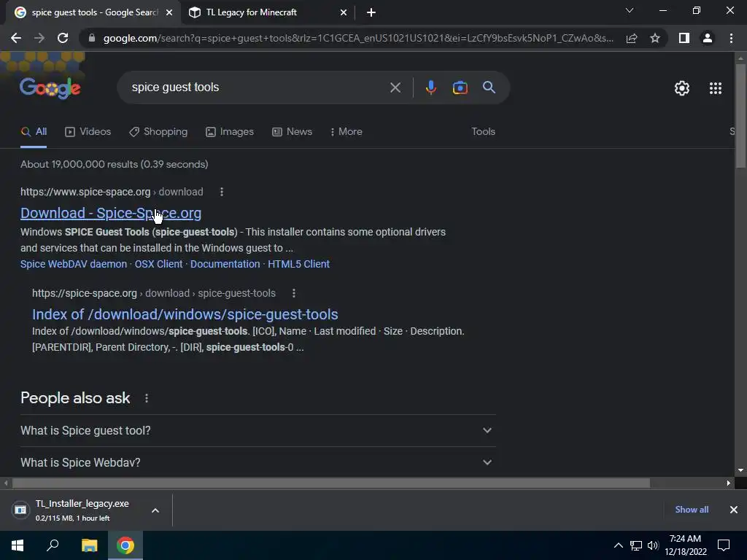This screenshot has width=747, height=560.
Task: Click the browser forward arrow
Action: [x=39, y=38]
